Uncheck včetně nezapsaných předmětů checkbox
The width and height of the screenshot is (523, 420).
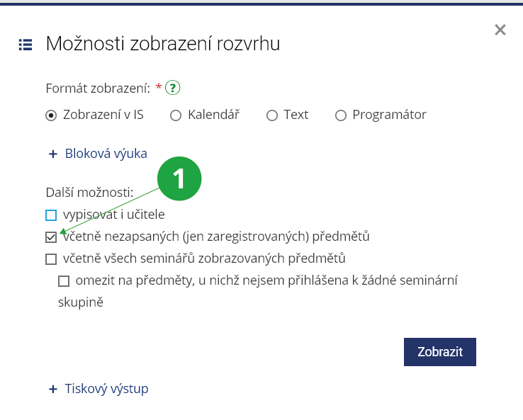tap(51, 237)
